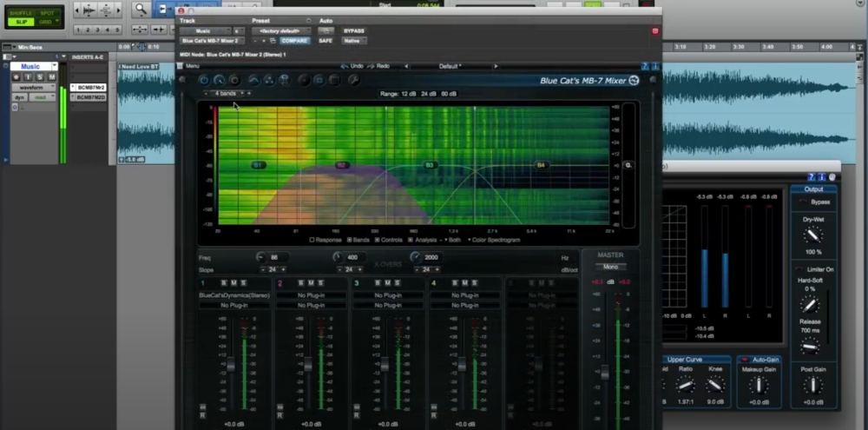Open the plugin Menu
The image size is (868, 430).
tap(192, 67)
